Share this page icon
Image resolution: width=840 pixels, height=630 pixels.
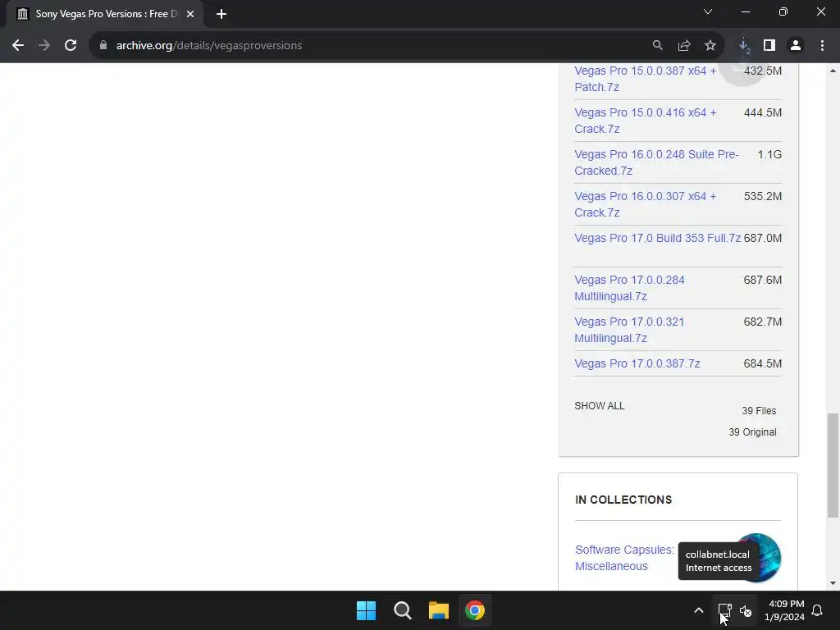[684, 46]
